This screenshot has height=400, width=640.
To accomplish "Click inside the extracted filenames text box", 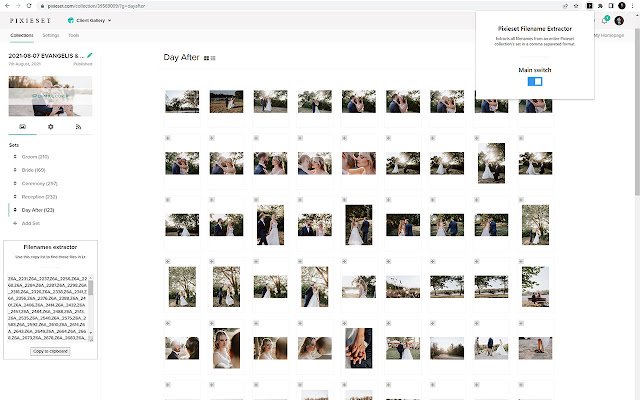I will [47, 308].
